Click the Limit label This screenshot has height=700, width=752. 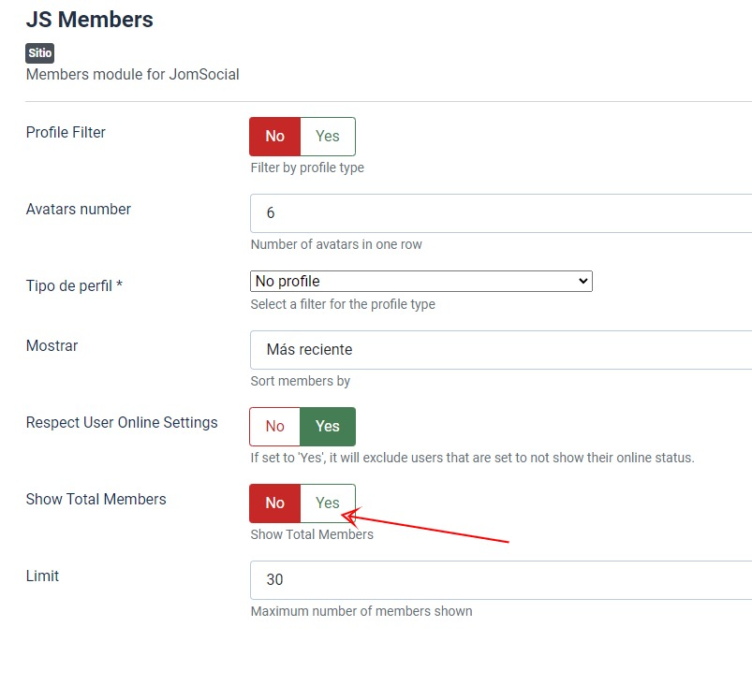pyautogui.click(x=42, y=576)
